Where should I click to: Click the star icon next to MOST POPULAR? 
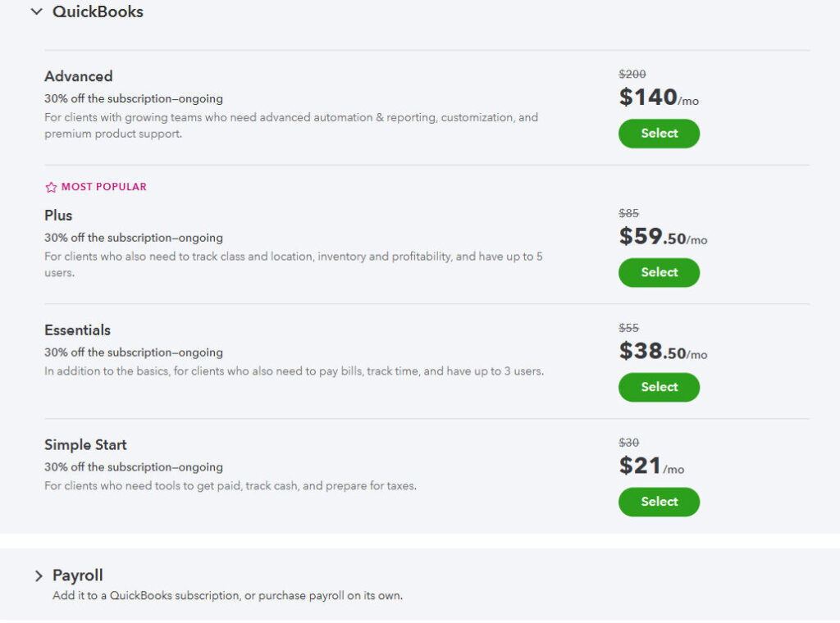51,187
